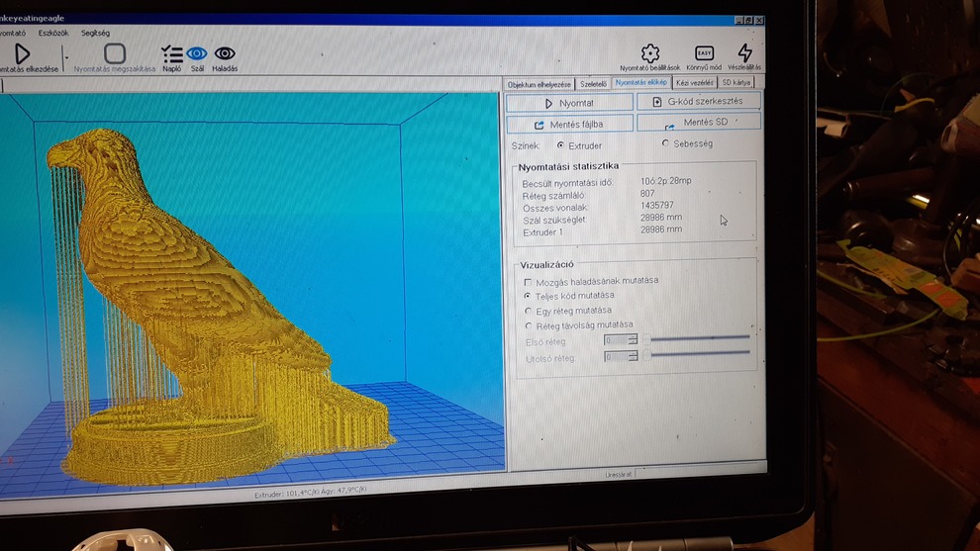Open the Eszközök menu

click(x=53, y=33)
